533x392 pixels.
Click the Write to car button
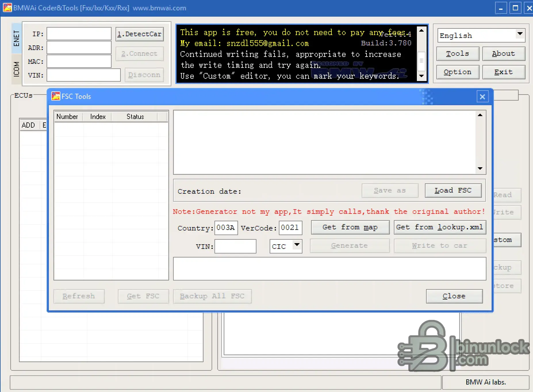point(440,246)
